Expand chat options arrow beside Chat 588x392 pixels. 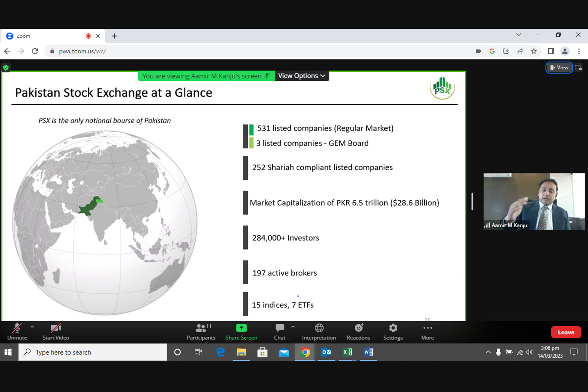pyautogui.click(x=293, y=327)
